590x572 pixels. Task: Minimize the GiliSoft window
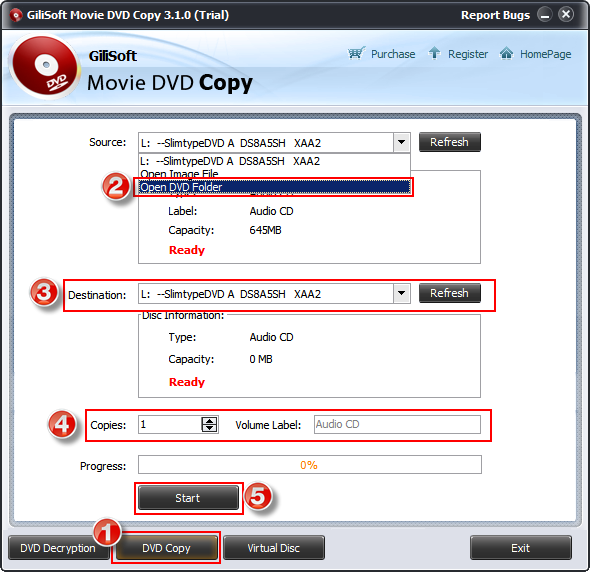544,15
